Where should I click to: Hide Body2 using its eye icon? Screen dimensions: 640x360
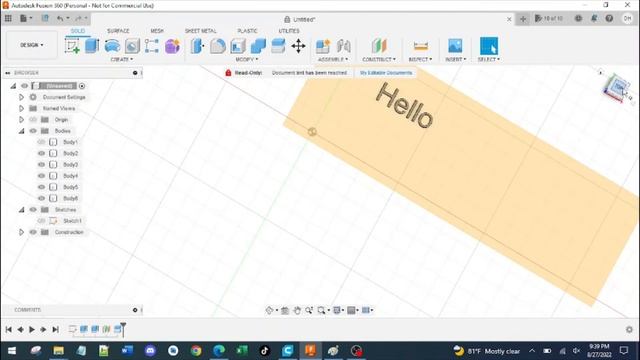[x=42, y=153]
